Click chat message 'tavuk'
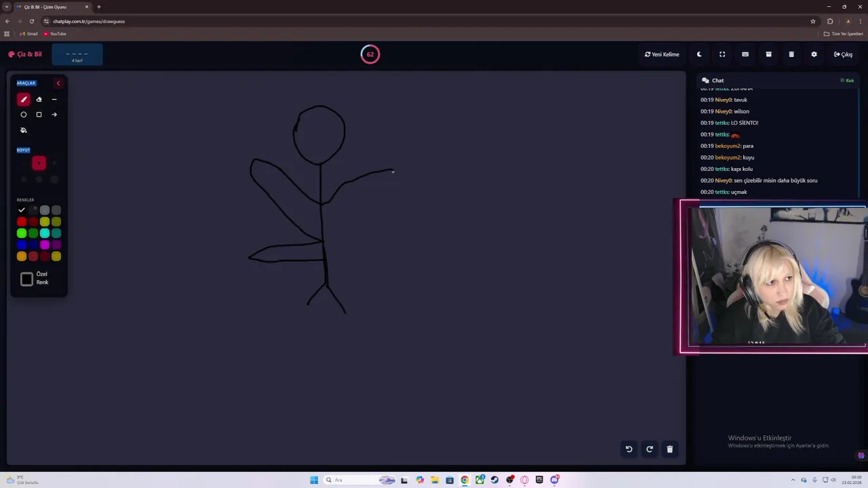 (740, 100)
